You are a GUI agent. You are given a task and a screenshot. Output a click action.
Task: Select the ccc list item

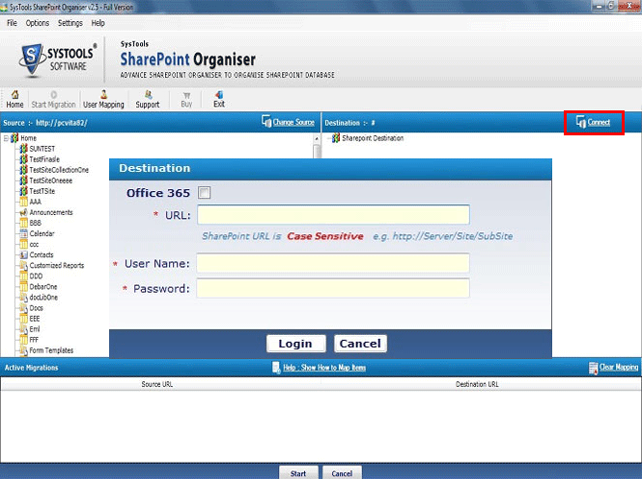pyautogui.click(x=34, y=244)
